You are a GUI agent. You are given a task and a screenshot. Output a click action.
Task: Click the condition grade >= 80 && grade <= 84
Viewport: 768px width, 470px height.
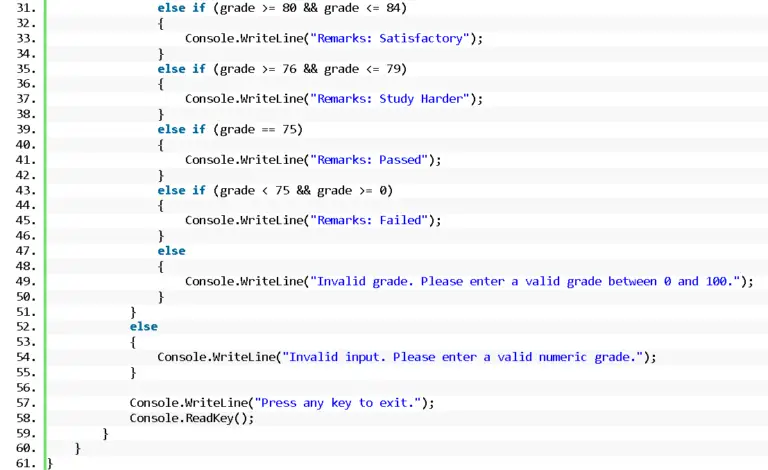[x=310, y=8]
